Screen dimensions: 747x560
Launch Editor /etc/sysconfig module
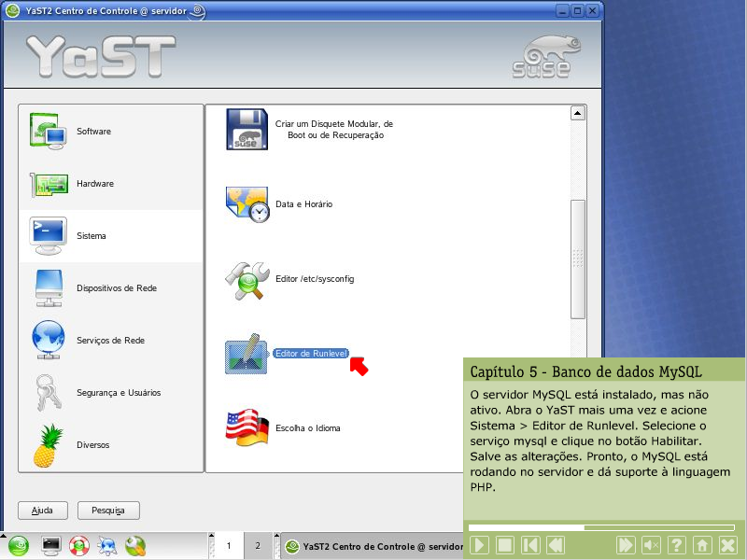[247, 279]
